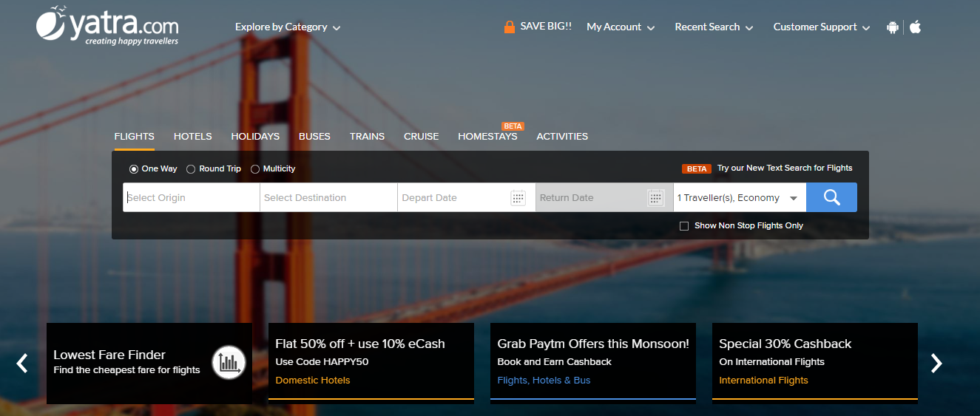This screenshot has height=416, width=980.
Task: Open the Android app icon
Action: [893, 27]
